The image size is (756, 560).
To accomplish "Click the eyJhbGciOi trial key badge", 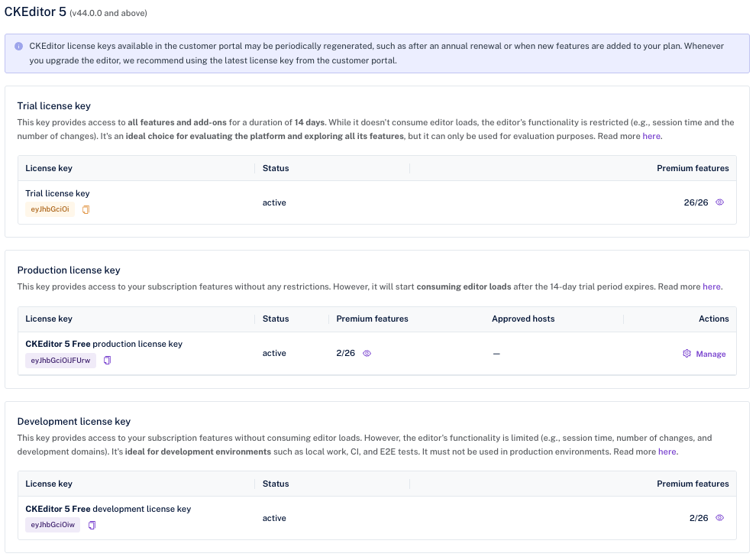I will tap(50, 209).
